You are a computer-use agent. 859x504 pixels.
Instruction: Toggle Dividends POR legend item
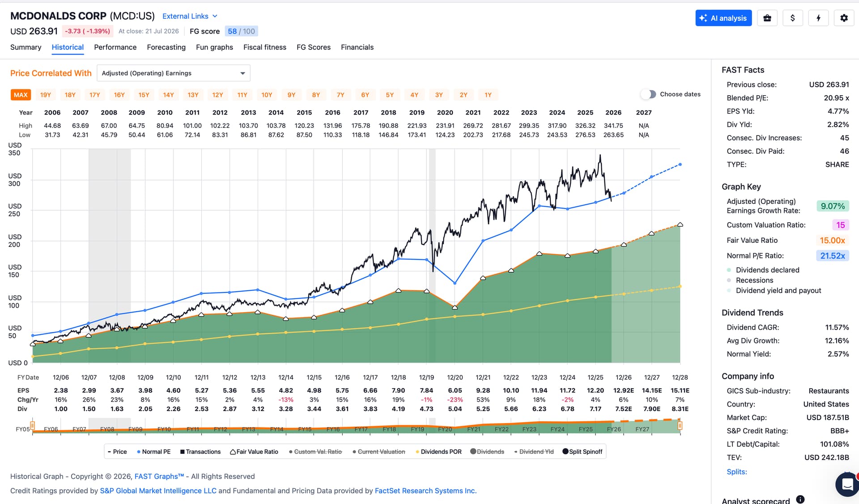(x=438, y=452)
